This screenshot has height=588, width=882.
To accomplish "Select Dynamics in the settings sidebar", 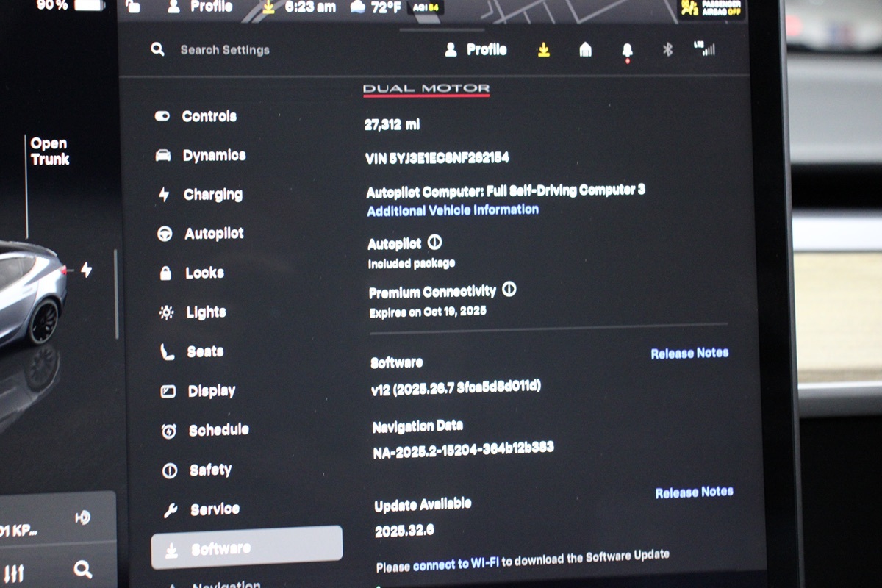I will click(213, 155).
